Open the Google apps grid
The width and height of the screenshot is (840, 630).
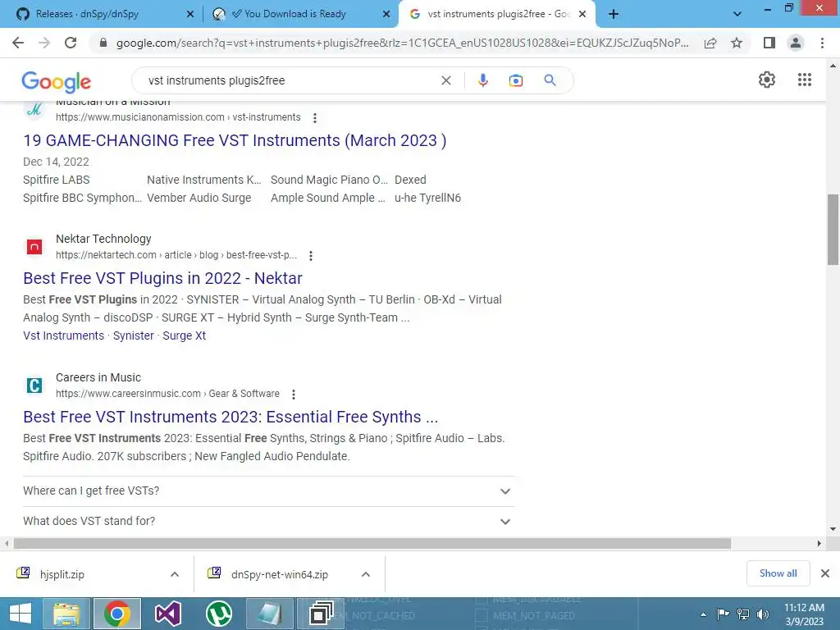click(x=805, y=80)
